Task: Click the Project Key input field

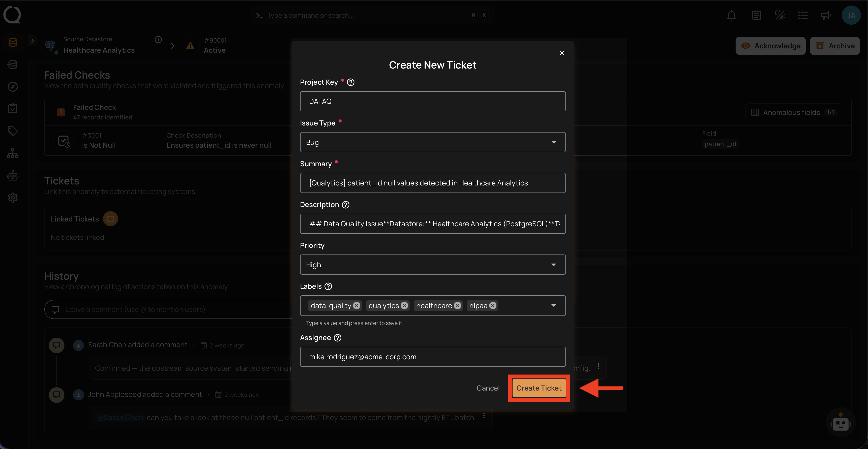Action: click(433, 102)
